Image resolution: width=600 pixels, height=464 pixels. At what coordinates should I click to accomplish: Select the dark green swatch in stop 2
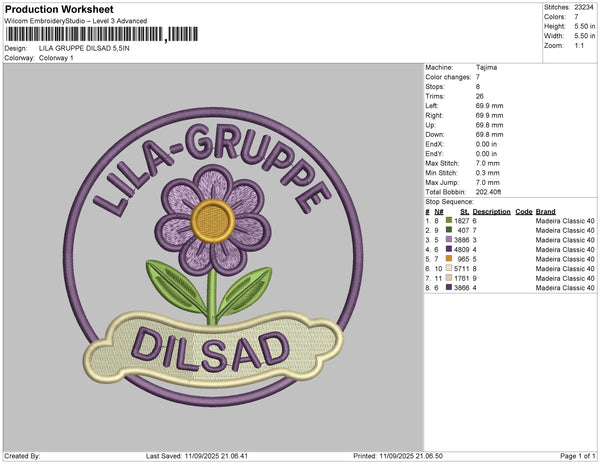coord(449,230)
